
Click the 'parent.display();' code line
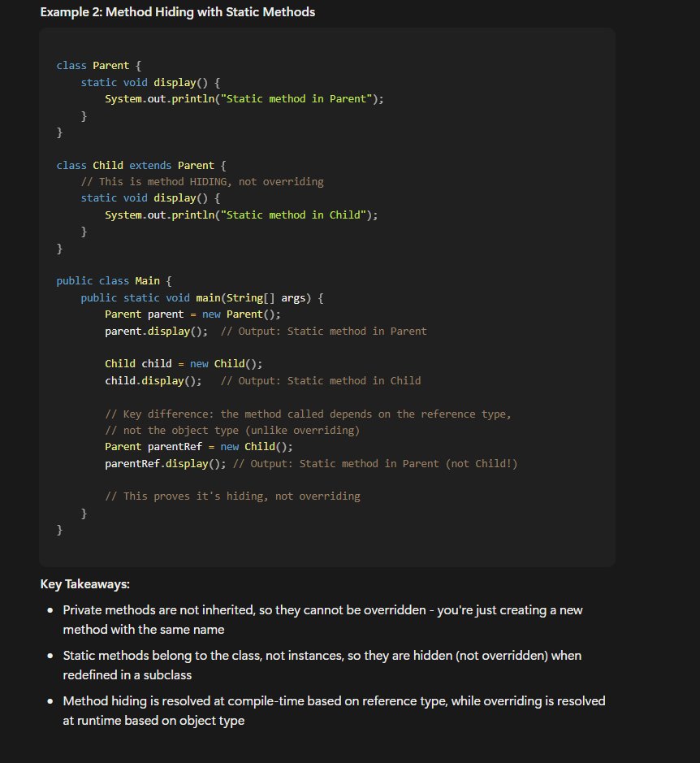(x=266, y=332)
